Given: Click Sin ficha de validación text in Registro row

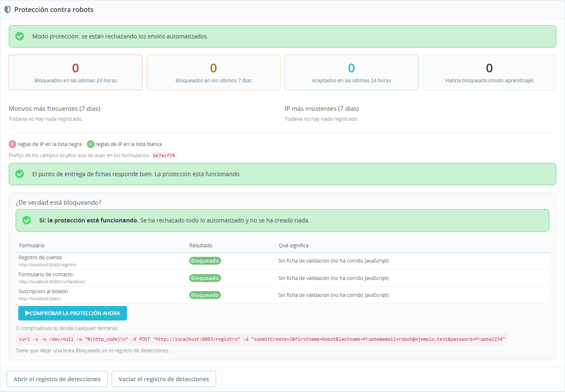Looking at the screenshot, I should (334, 261).
